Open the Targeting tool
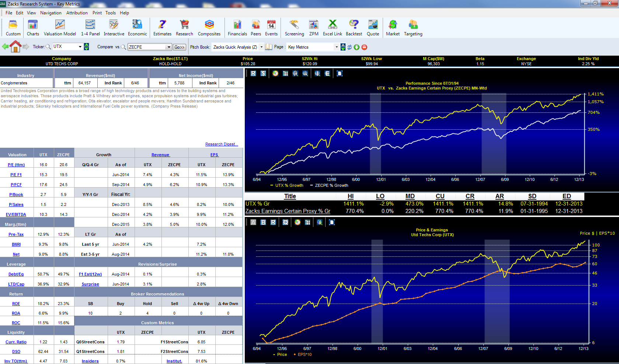The image size is (619, 364). tap(413, 28)
